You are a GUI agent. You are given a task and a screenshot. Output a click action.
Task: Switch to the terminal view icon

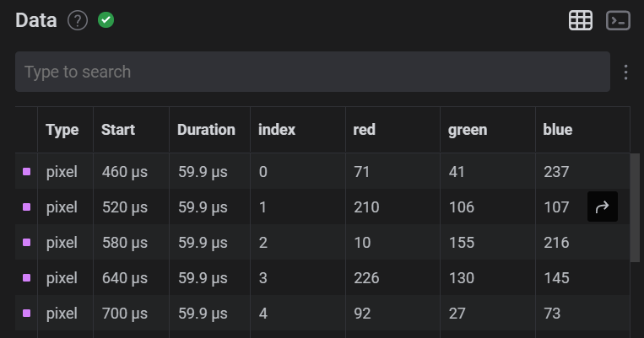(x=618, y=20)
